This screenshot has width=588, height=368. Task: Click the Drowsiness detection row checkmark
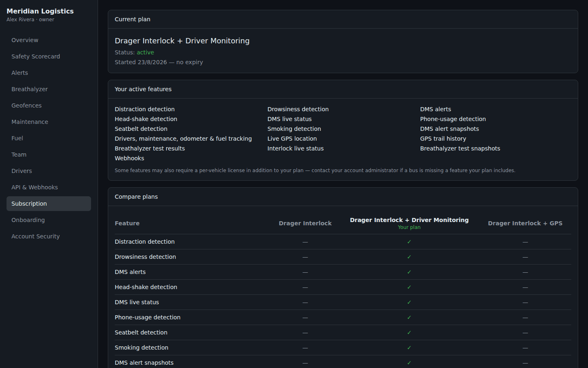[409, 257]
